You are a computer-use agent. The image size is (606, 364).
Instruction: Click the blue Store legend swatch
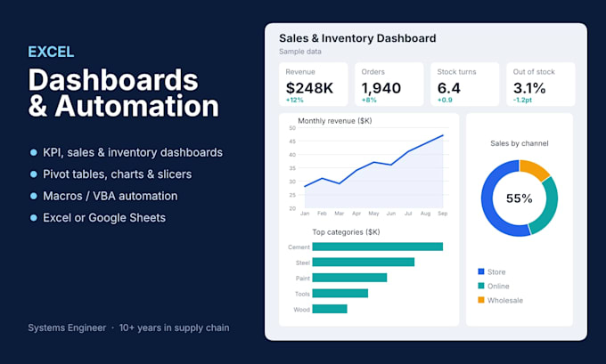pos(481,271)
